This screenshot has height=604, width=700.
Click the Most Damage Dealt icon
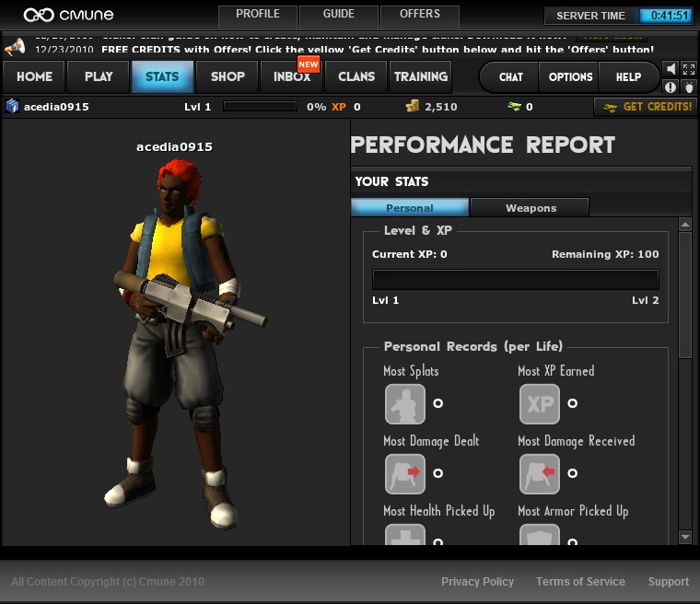[x=404, y=473]
